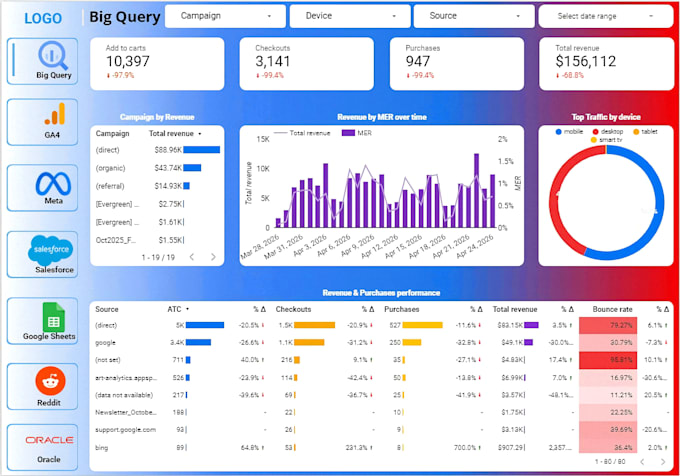
Task: Go to previous page in Campaign table
Action: click(x=192, y=257)
